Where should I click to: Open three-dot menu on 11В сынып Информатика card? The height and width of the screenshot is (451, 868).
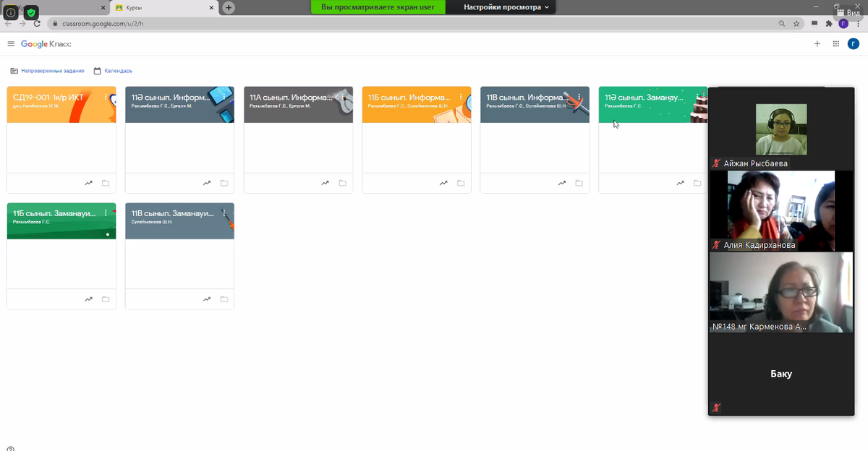click(579, 97)
